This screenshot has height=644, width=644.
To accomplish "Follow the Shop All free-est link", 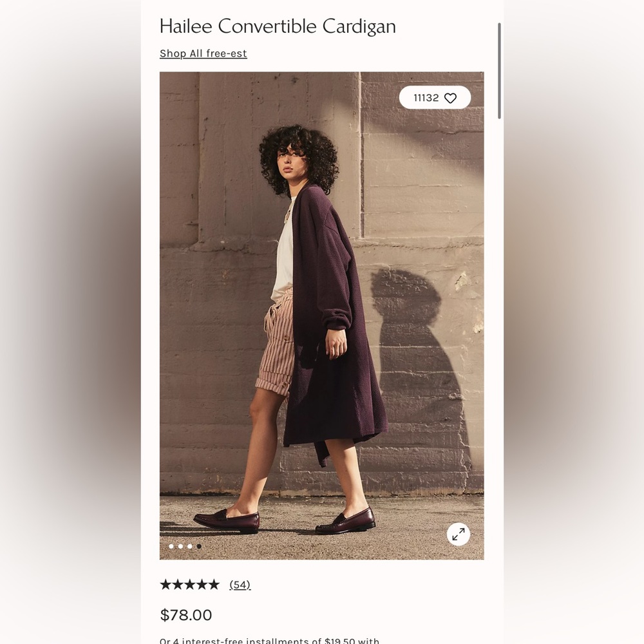I will point(204,53).
